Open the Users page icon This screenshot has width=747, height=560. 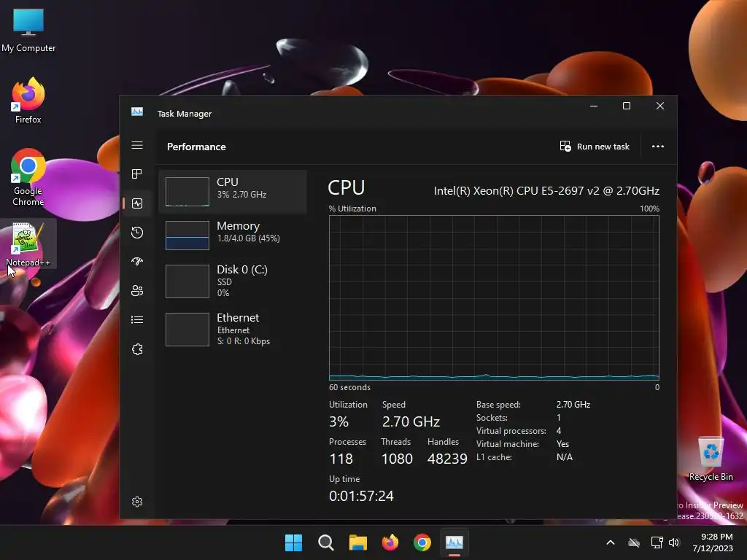coord(137,290)
